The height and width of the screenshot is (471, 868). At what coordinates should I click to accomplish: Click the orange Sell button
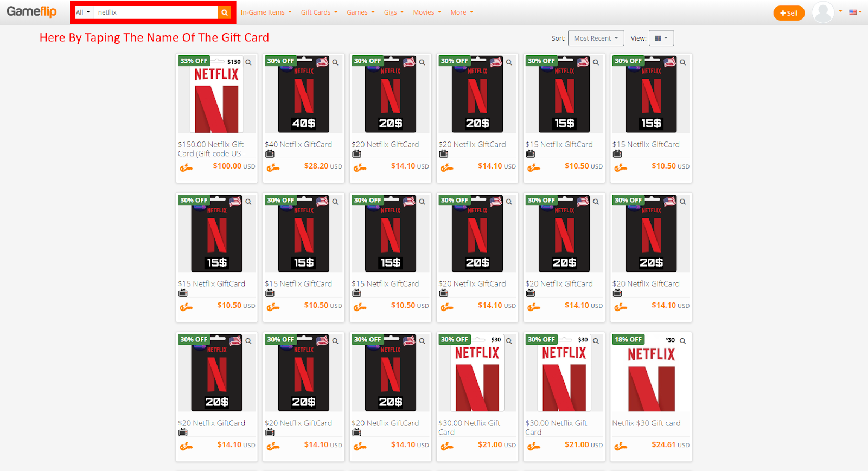click(x=789, y=13)
